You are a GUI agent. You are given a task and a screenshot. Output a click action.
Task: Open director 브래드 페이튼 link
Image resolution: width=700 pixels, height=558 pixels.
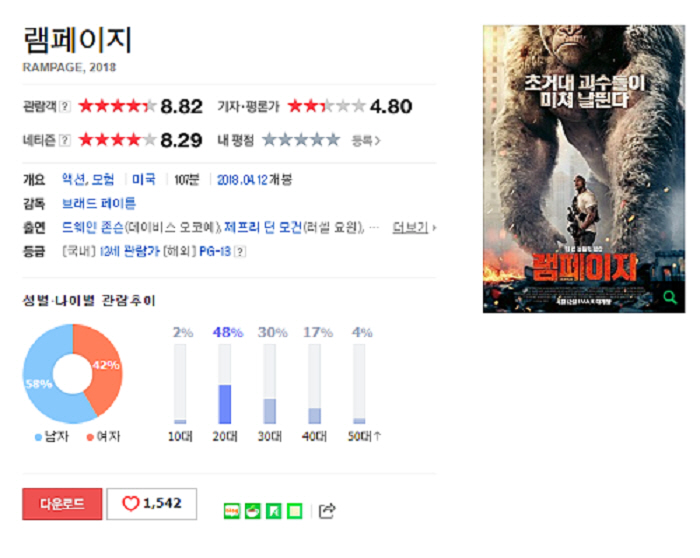pyautogui.click(x=99, y=204)
